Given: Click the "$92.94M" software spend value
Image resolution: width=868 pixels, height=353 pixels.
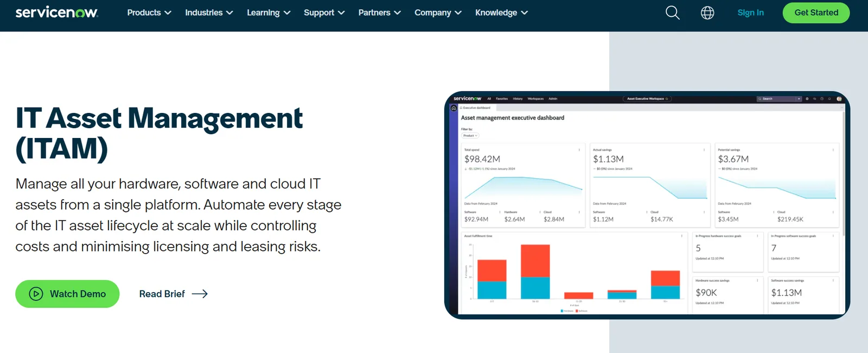Looking at the screenshot, I should point(476,219).
